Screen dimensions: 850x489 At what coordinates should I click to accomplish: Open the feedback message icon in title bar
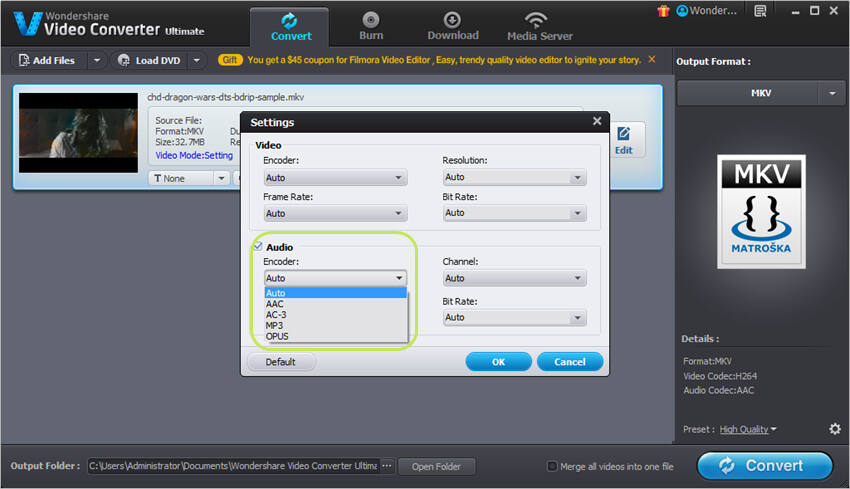coord(760,11)
